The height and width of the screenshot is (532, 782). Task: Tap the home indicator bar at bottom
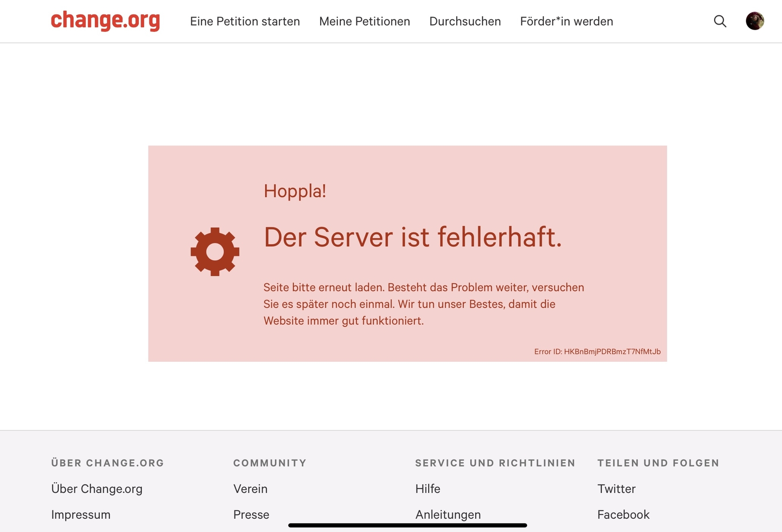coord(407,525)
